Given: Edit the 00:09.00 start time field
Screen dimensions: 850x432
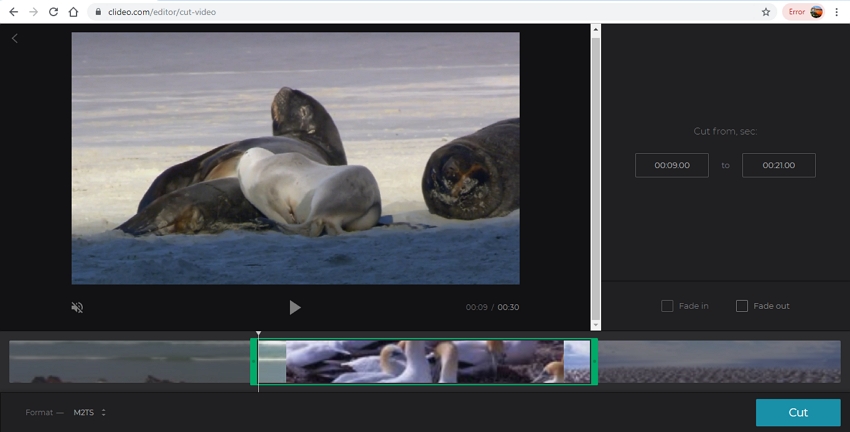Looking at the screenshot, I should tap(671, 165).
